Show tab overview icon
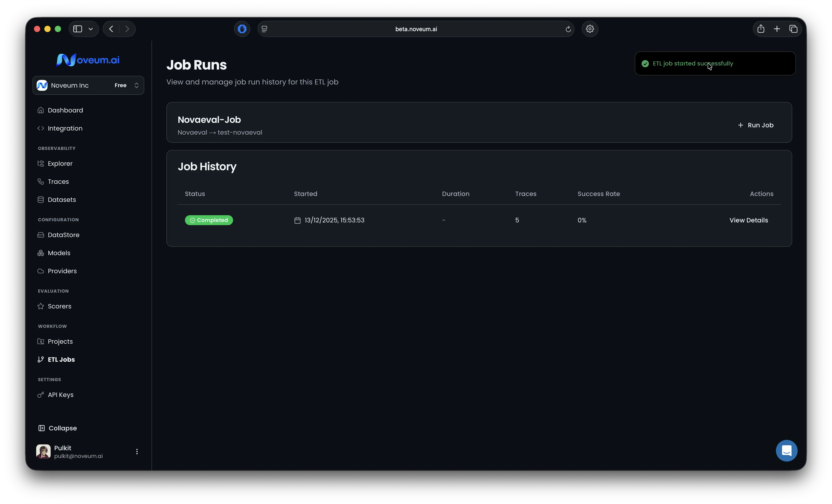The image size is (832, 504). click(x=793, y=29)
